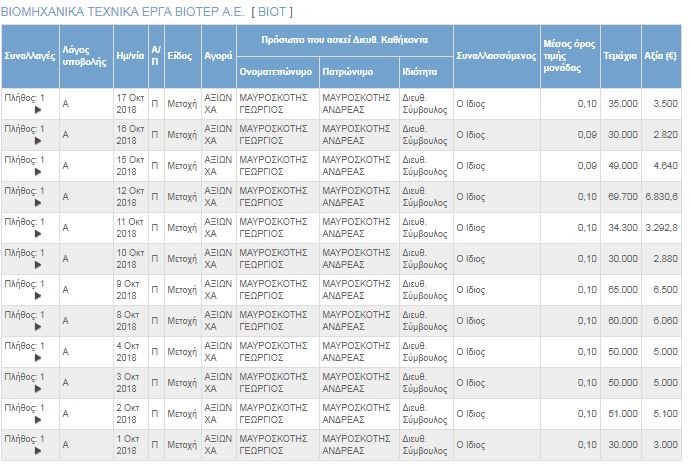Select the value amount 6.060
Screen dimensions: 691x465
point(665,321)
